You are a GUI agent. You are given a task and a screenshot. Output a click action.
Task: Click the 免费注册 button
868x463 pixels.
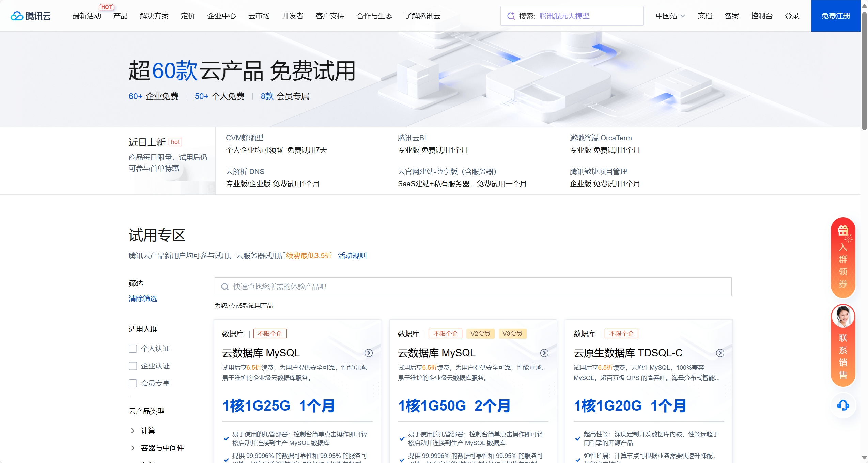pos(836,16)
